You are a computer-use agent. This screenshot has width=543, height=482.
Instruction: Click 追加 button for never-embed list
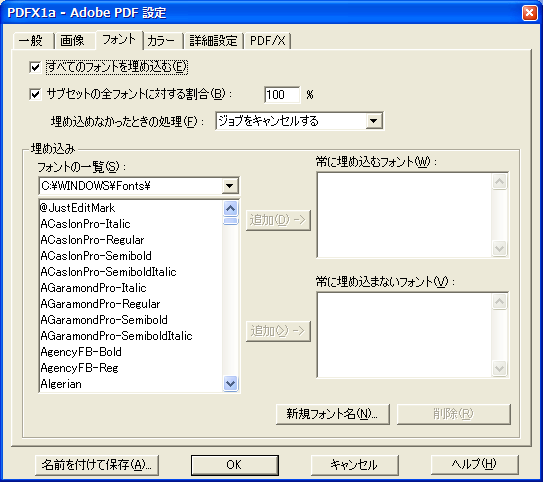278,331
